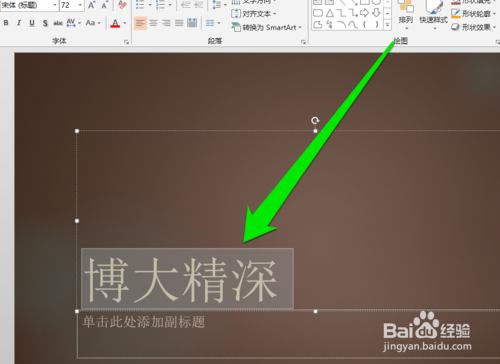
Task: Select curve shape
Action: [353, 25]
